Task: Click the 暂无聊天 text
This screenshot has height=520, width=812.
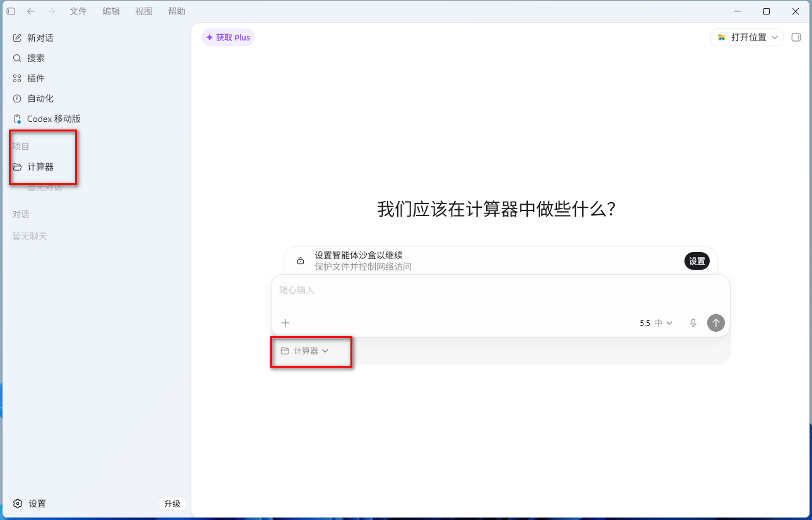Action: click(30, 236)
